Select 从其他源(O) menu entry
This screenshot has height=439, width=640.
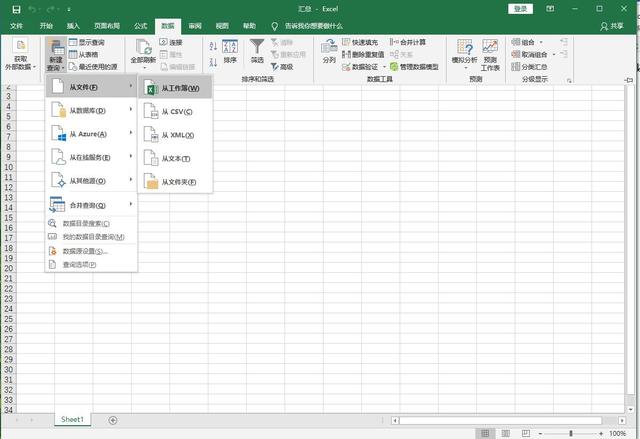(x=91, y=181)
